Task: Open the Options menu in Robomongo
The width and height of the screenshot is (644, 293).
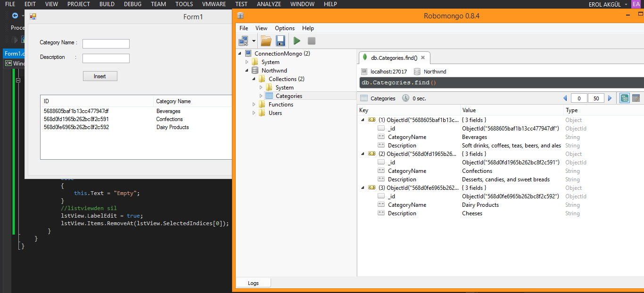Action: [x=285, y=28]
